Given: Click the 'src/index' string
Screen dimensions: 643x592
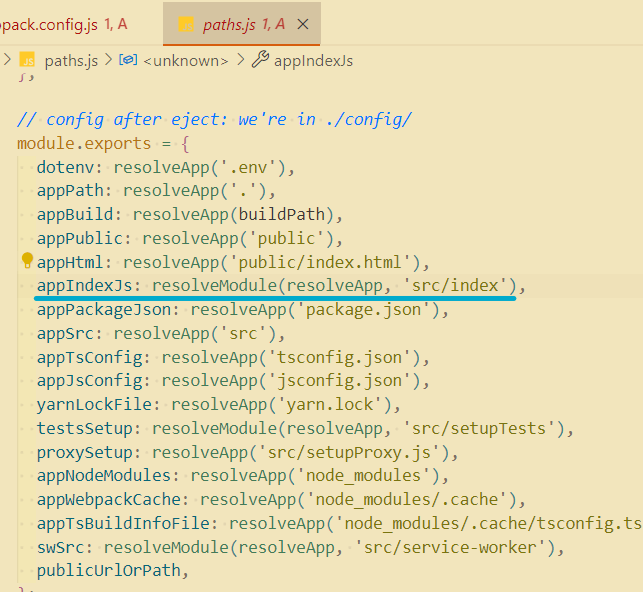Looking at the screenshot, I should [x=455, y=286].
